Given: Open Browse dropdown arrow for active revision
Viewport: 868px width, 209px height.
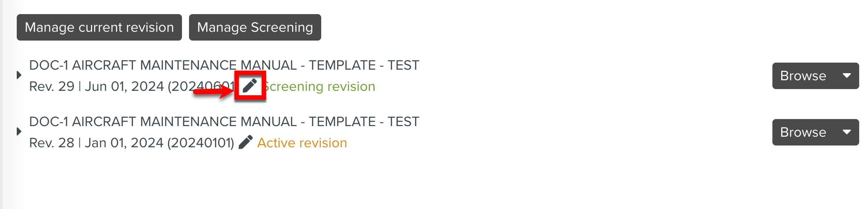Looking at the screenshot, I should click(x=846, y=132).
